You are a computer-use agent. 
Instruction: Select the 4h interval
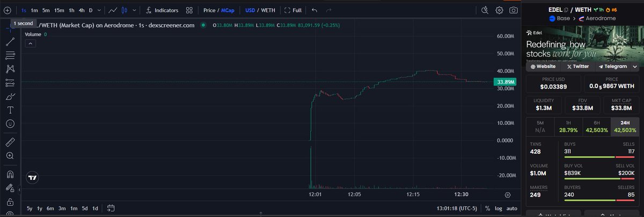(81, 10)
